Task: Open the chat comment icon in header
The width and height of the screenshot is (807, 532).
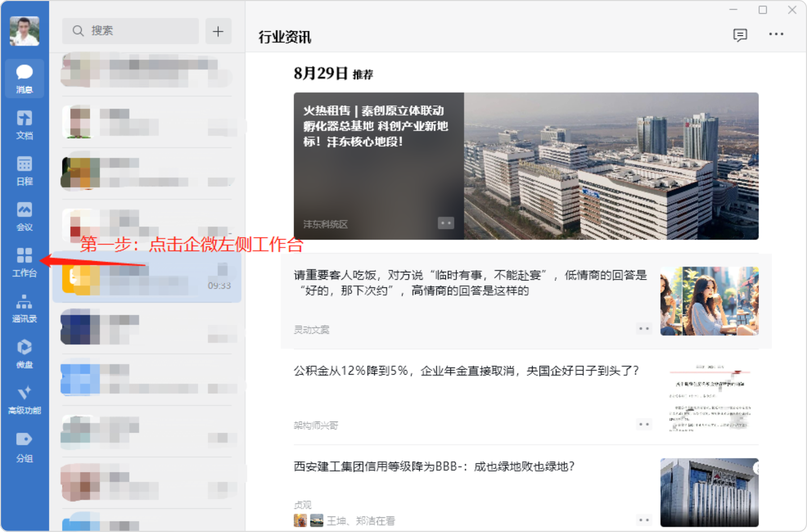Action: click(740, 35)
